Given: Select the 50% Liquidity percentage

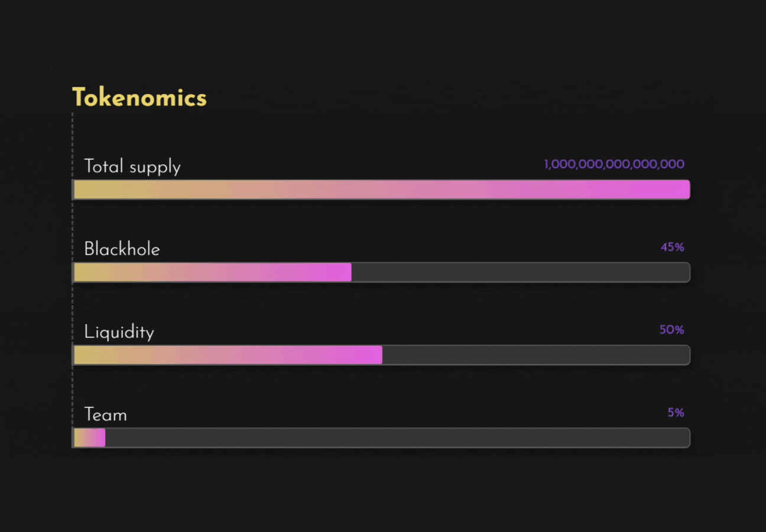Looking at the screenshot, I should pos(672,330).
